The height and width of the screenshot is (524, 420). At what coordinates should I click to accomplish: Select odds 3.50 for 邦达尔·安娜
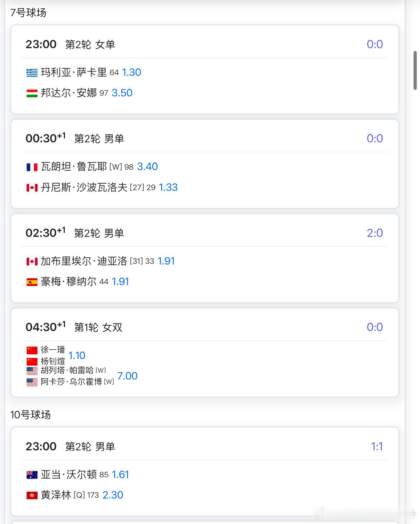point(122,93)
